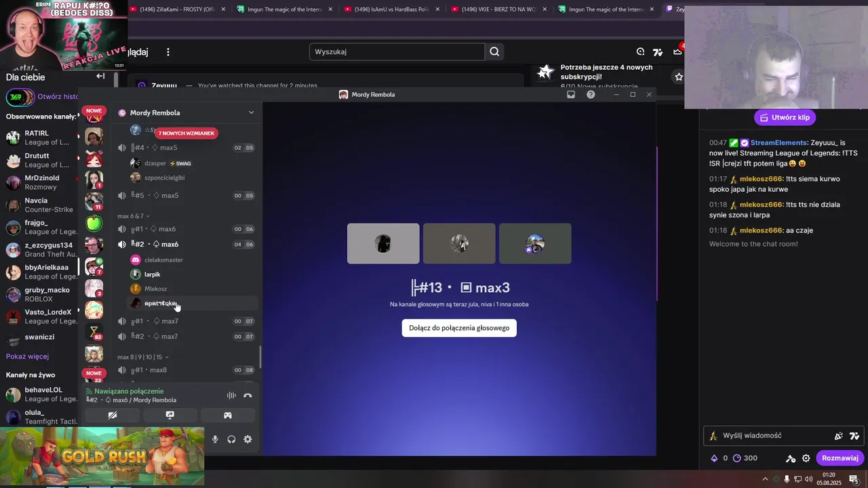Toggle Discord headphones deafen
The width and height of the screenshot is (868, 488).
coord(231,439)
